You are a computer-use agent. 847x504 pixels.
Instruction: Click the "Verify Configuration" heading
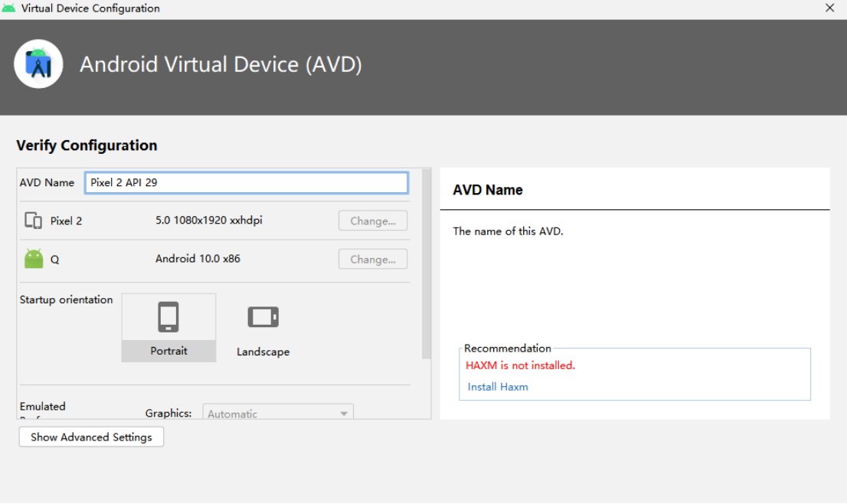[87, 146]
